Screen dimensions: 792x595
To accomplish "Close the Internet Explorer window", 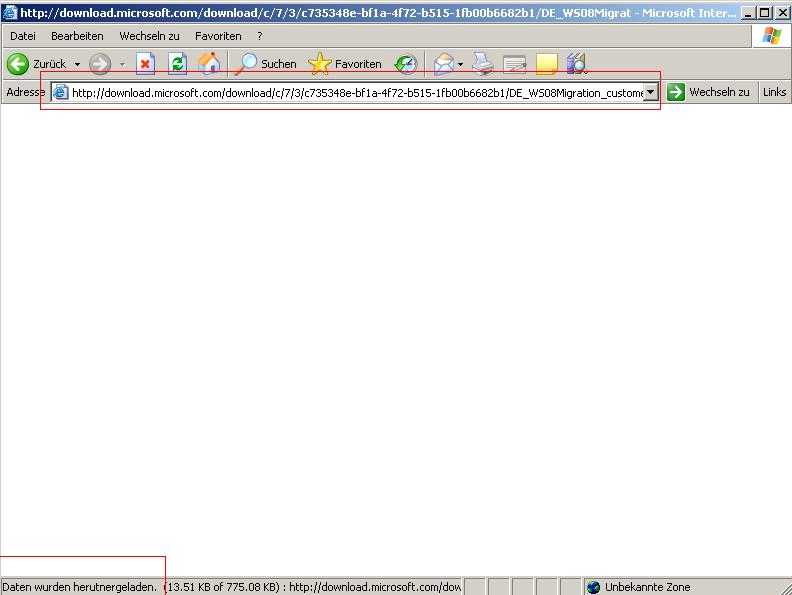I will (x=782, y=13).
